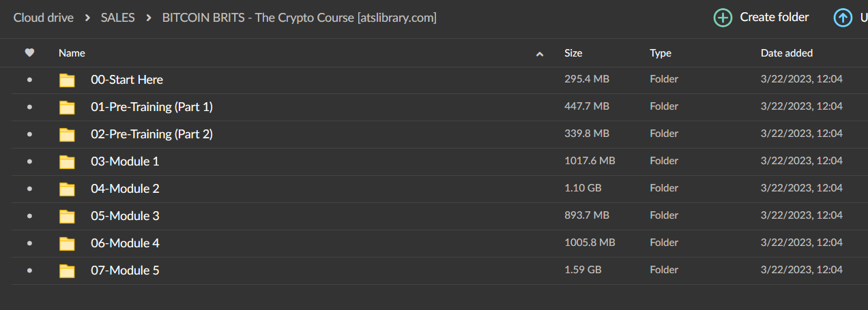The height and width of the screenshot is (310, 868).
Task: Click the Create folder plus icon
Action: pyautogui.click(x=723, y=18)
